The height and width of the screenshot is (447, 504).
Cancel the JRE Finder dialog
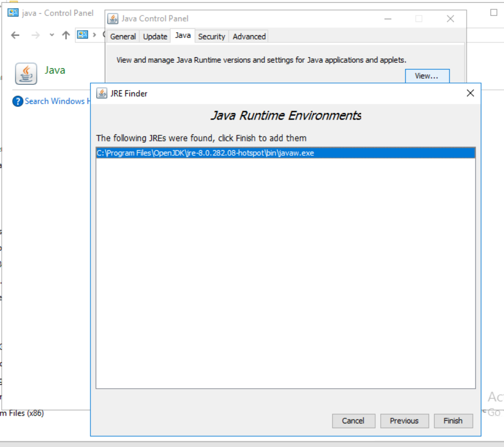[x=353, y=421]
